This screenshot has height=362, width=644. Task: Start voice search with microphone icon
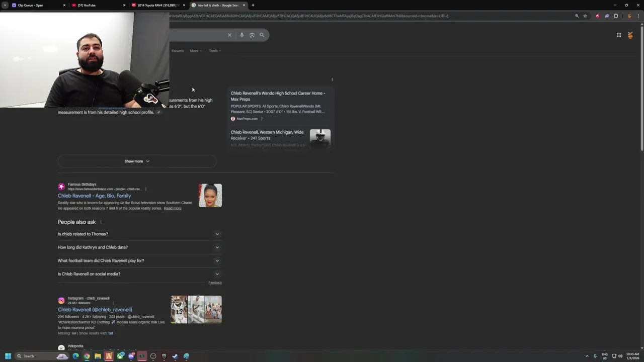coord(242,35)
